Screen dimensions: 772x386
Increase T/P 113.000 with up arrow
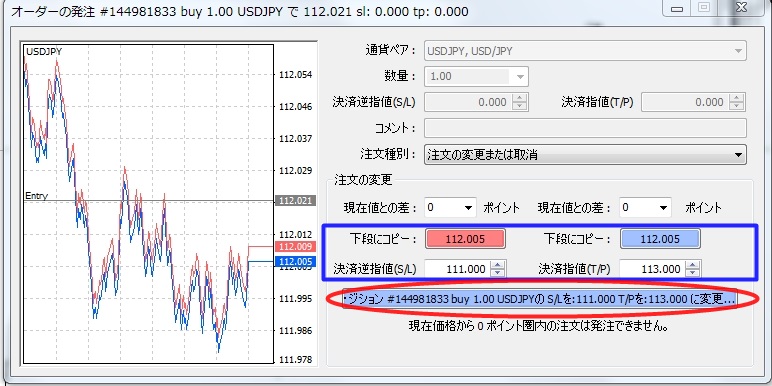[693, 265]
